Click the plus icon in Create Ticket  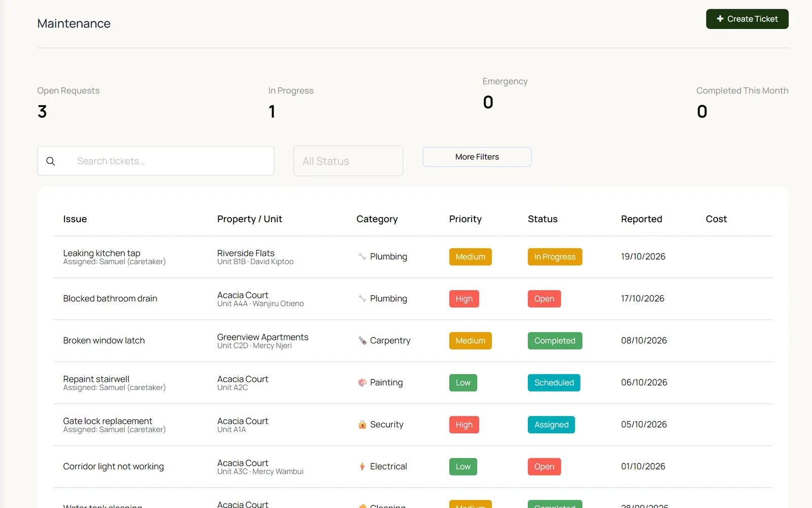click(x=720, y=19)
